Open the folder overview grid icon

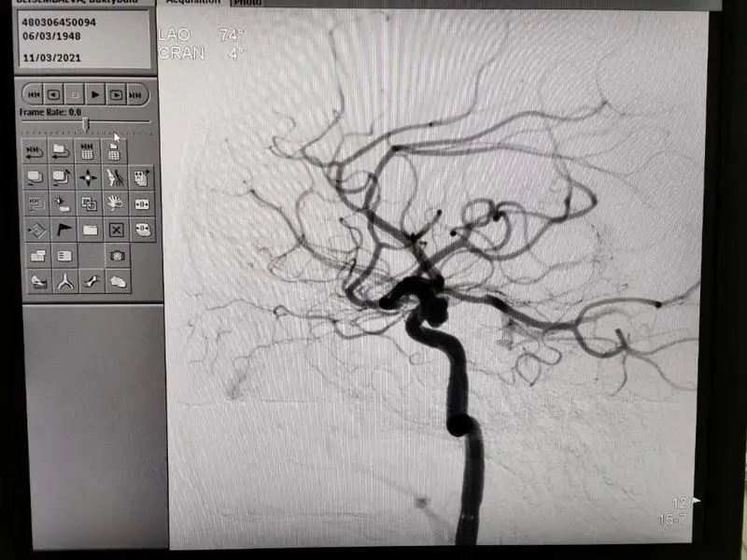(x=114, y=151)
